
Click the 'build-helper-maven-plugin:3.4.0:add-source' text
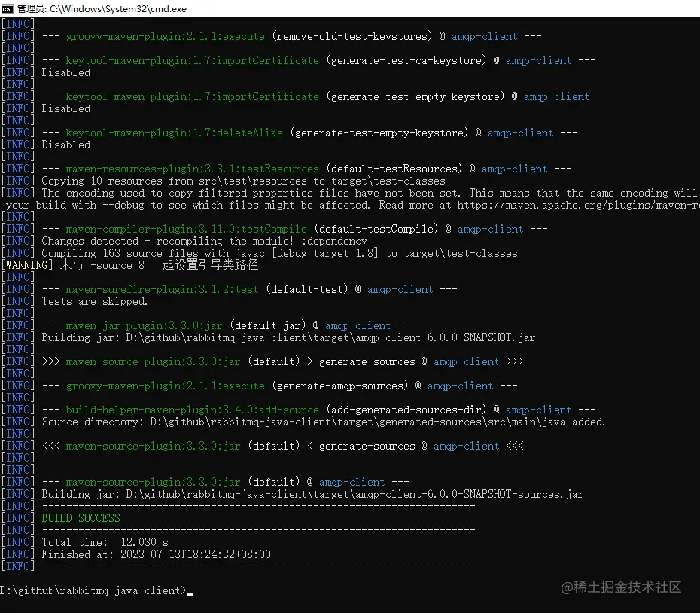[193, 410]
